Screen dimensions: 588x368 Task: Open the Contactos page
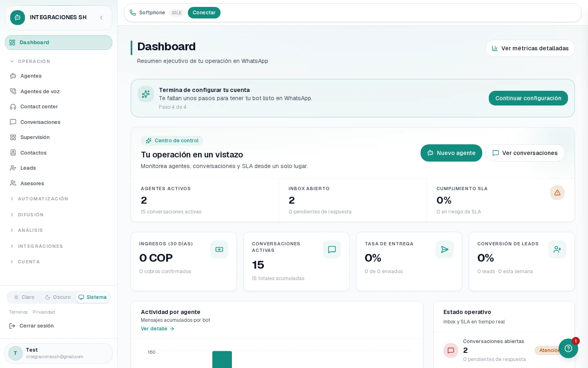click(58, 153)
